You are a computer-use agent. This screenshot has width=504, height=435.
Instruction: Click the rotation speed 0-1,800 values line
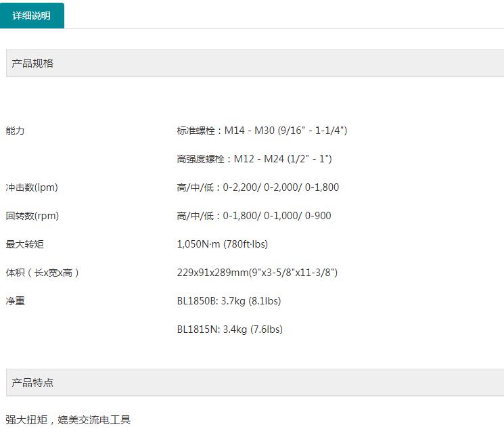pyautogui.click(x=254, y=216)
